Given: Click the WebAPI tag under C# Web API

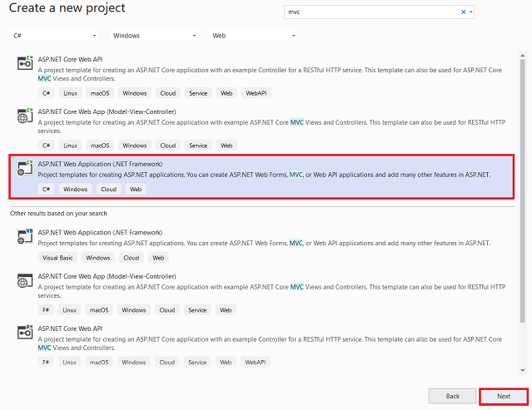Looking at the screenshot, I should pyautogui.click(x=256, y=93).
